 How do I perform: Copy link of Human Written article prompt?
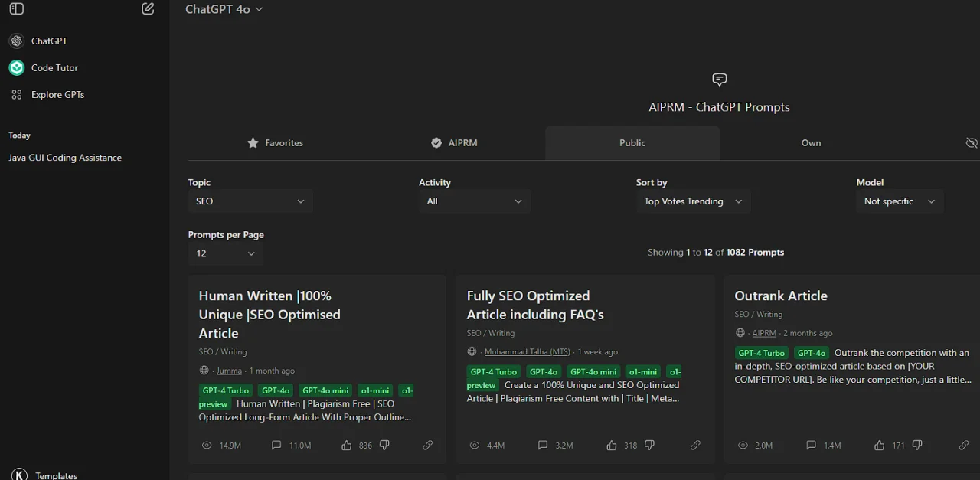point(427,445)
